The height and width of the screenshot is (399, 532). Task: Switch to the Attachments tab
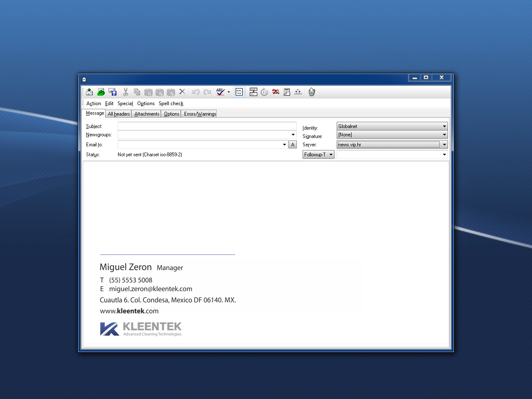(147, 114)
